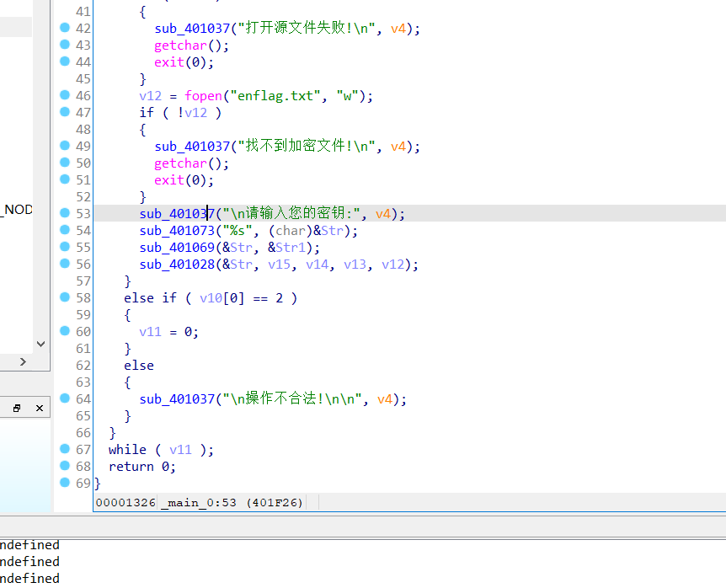Toggle breakpoint dot on line 42
Image resolution: width=726 pixels, height=588 pixels.
pyautogui.click(x=65, y=28)
